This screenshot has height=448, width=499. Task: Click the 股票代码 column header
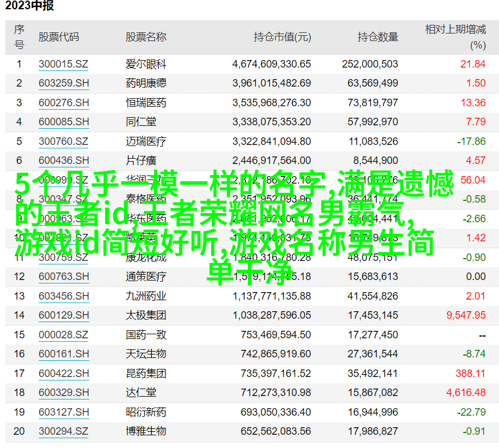click(59, 37)
